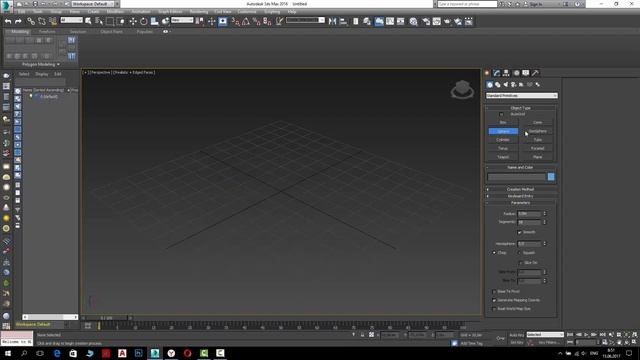Collapse the Parameters rollout

(x=520, y=203)
